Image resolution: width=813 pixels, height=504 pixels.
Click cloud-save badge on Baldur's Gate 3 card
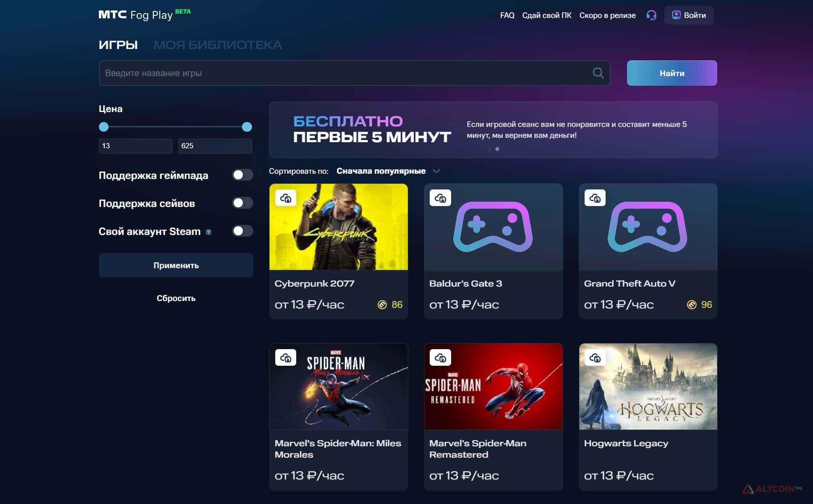pyautogui.click(x=440, y=198)
